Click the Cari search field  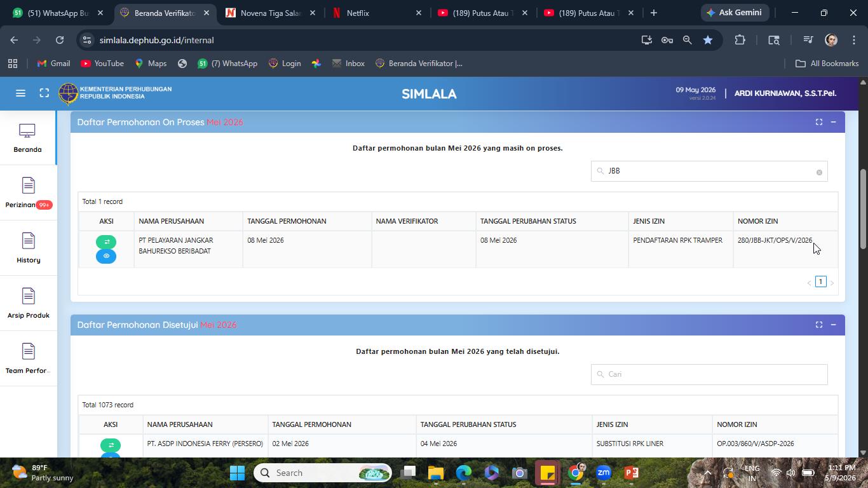[x=709, y=374]
